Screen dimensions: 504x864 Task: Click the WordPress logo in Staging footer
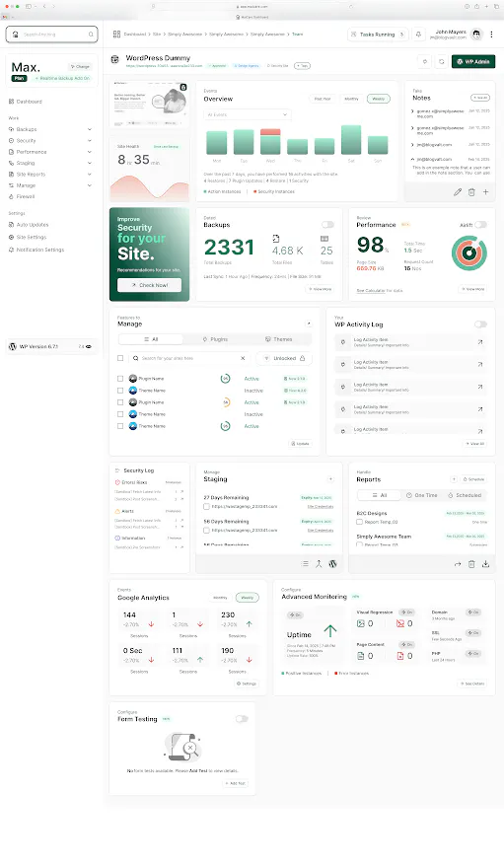[332, 564]
